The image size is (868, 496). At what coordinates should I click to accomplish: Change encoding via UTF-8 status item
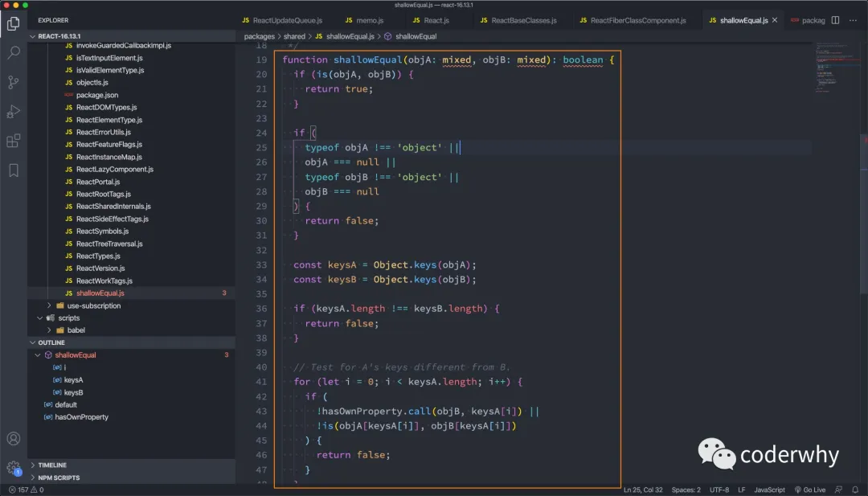(719, 490)
